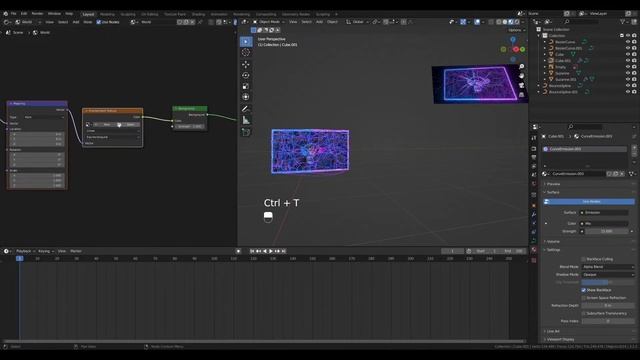Select the Transform tool in viewport toolbar
The width and height of the screenshot is (640, 360).
246,97
